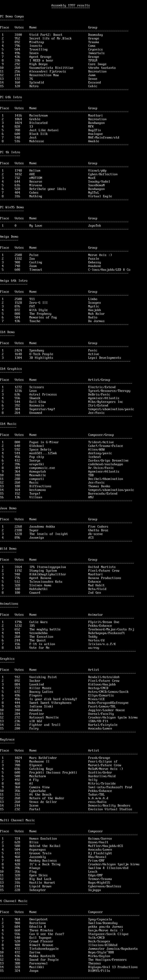Select 'Retribute your Idols' entry
The height and width of the screenshot is (980, 147).
coord(48,189)
